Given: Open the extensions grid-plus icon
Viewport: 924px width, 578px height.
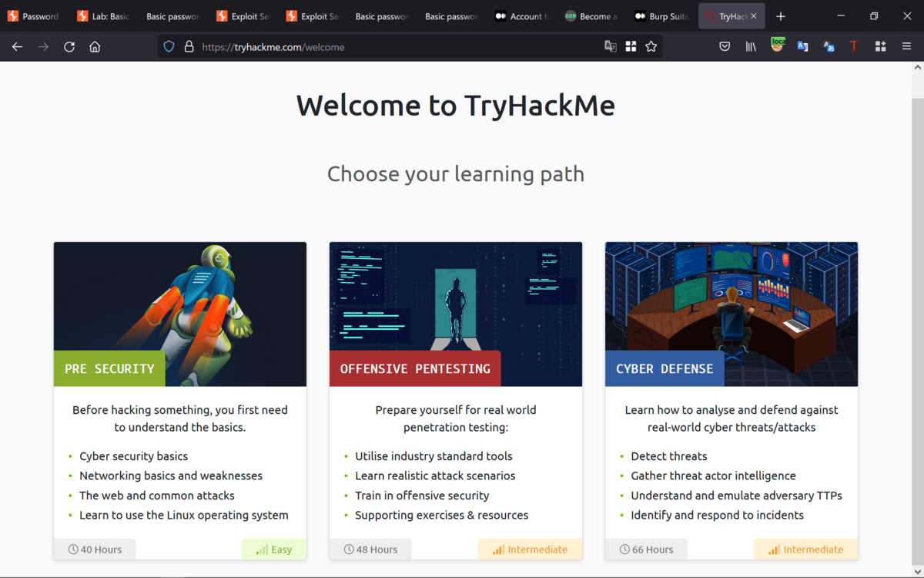Looking at the screenshot, I should click(881, 47).
